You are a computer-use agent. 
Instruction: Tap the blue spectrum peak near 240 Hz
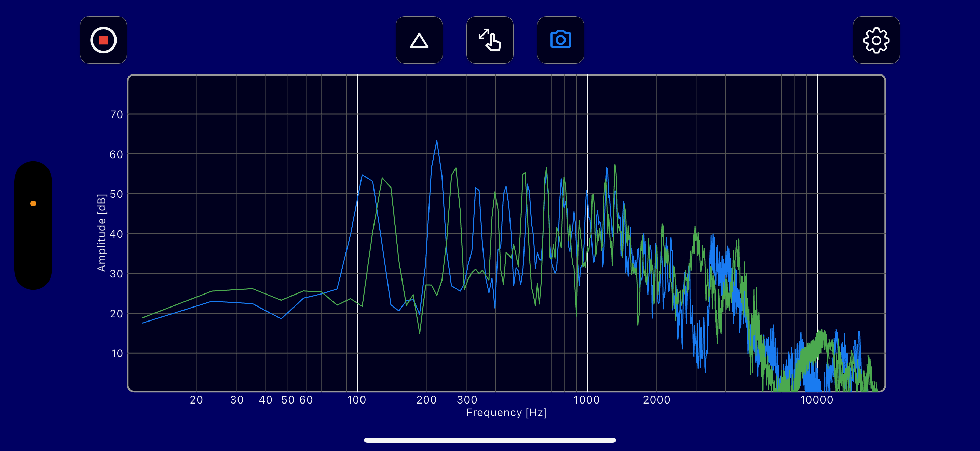(x=436, y=141)
